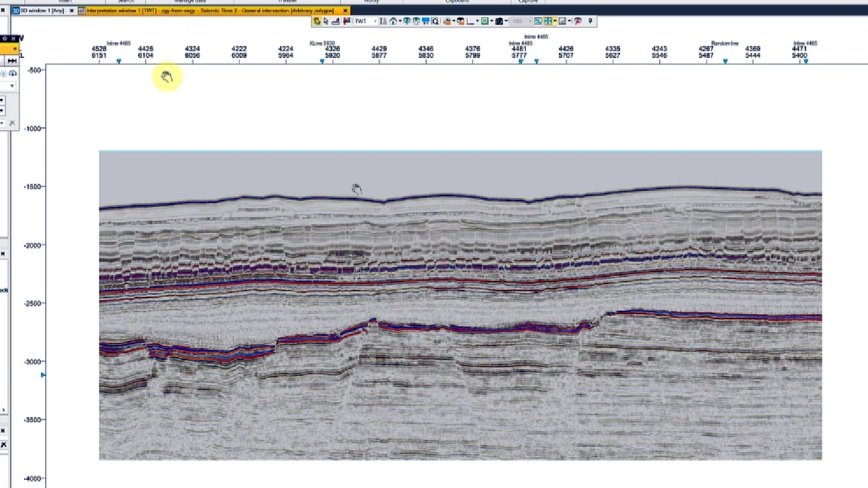Screen dimensions: 868x488
Task: Click the -2000 label on the time axis
Action: (x=33, y=245)
